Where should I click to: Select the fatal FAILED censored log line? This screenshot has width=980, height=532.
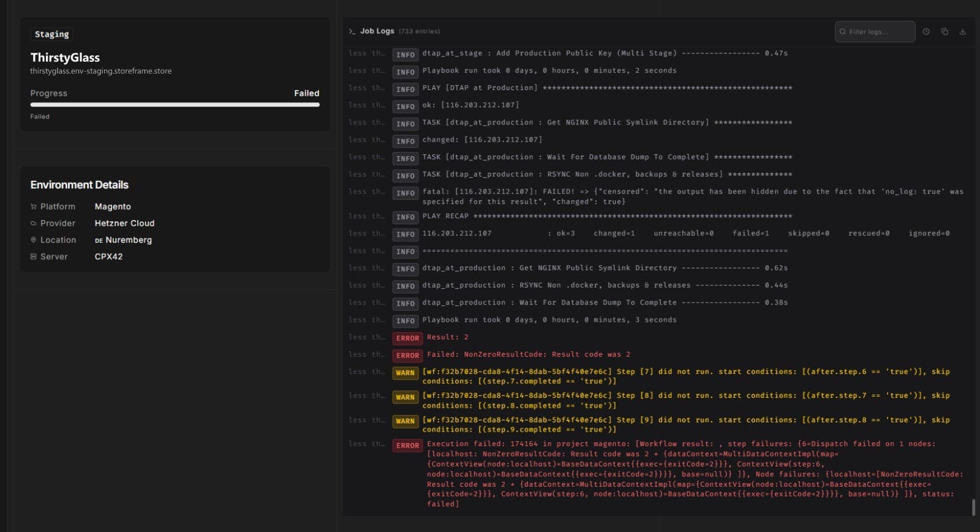tap(693, 197)
